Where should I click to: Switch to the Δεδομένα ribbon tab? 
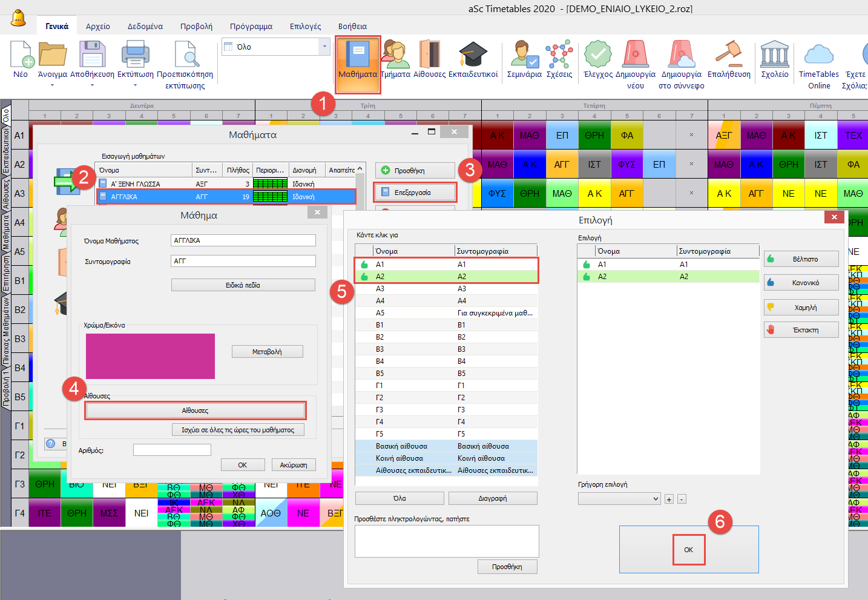click(145, 26)
